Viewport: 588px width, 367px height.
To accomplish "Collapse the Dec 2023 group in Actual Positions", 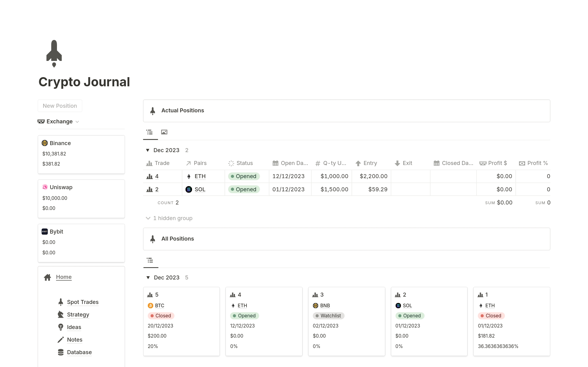I will pos(148,150).
